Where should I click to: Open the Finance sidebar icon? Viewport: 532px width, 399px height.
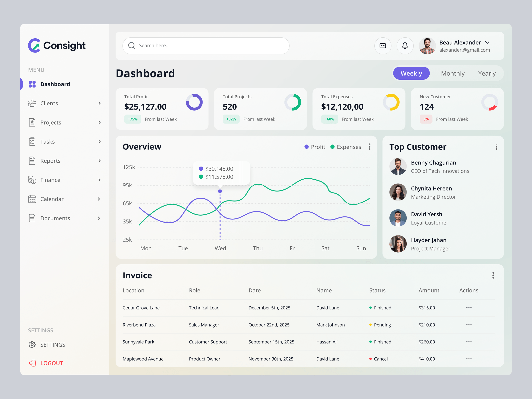32,180
